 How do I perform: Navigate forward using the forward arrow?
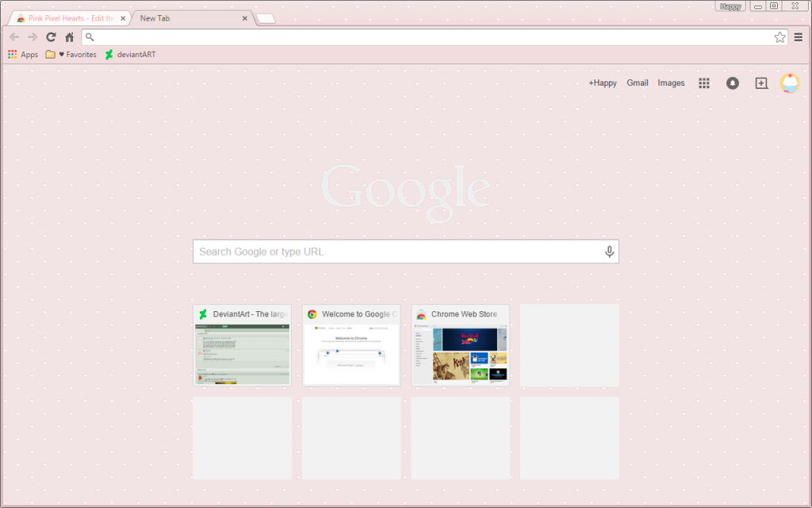coord(32,37)
